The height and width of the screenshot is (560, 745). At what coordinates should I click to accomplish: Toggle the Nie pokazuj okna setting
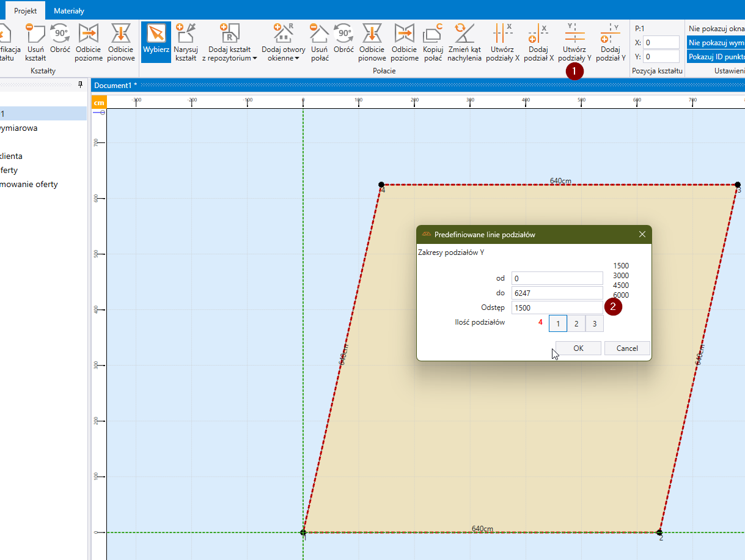[x=716, y=28]
